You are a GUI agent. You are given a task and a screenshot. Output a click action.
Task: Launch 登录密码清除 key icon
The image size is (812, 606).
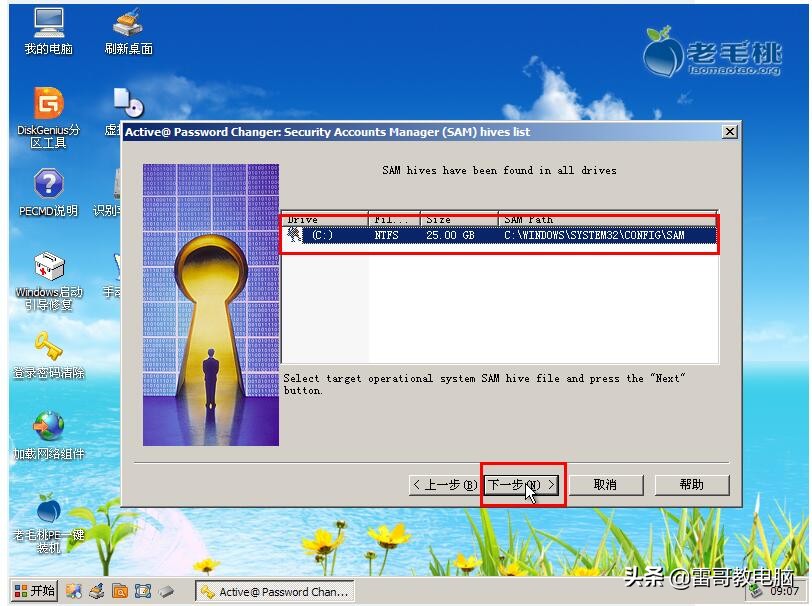click(x=49, y=355)
